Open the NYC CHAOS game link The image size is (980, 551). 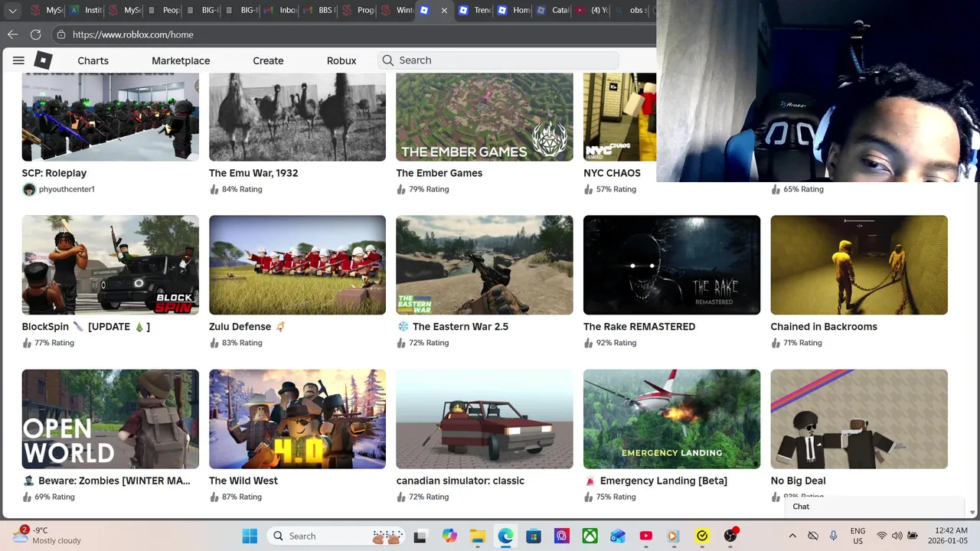point(612,173)
